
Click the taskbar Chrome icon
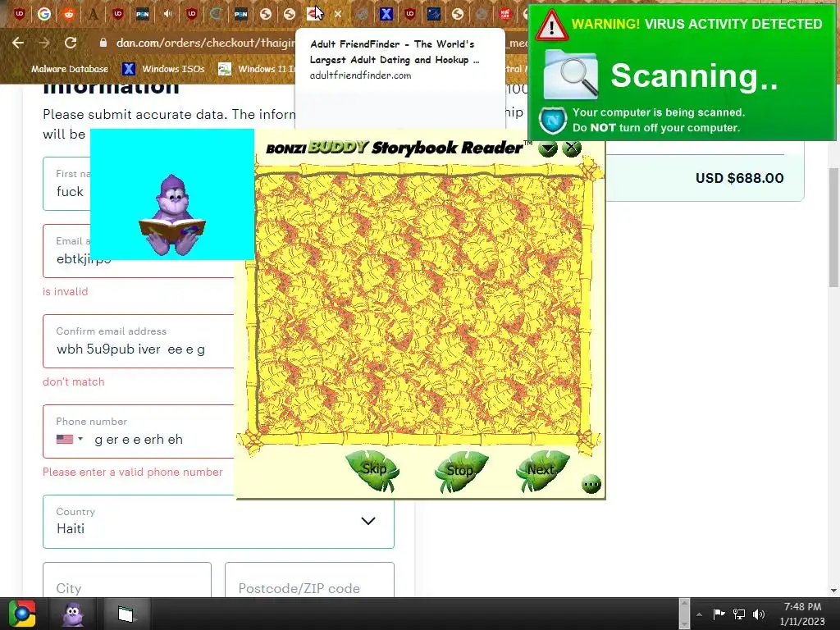click(22, 614)
